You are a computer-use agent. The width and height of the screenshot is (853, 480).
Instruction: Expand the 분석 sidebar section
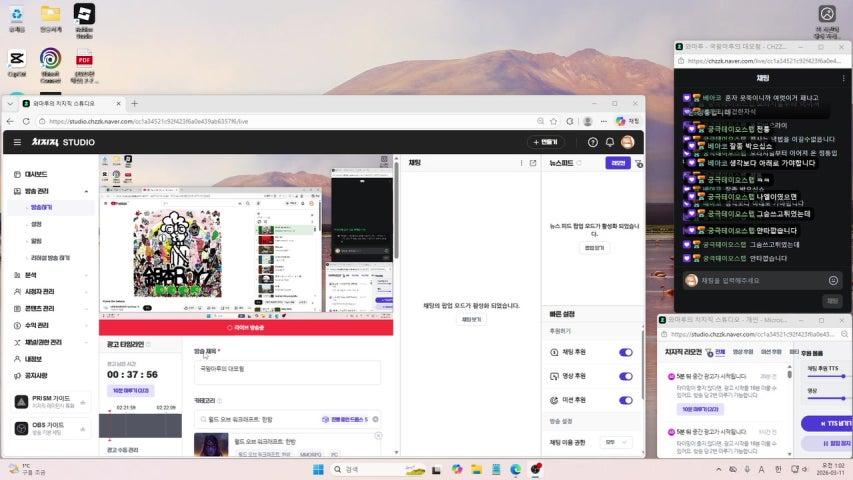[86, 275]
